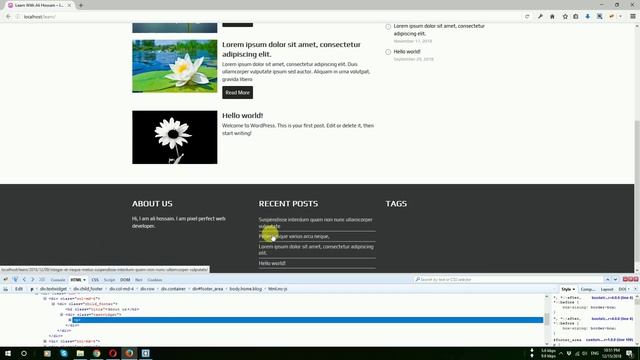Switch to the Computed side panel
Viewport: 640px width, 360px height.
coord(588,289)
